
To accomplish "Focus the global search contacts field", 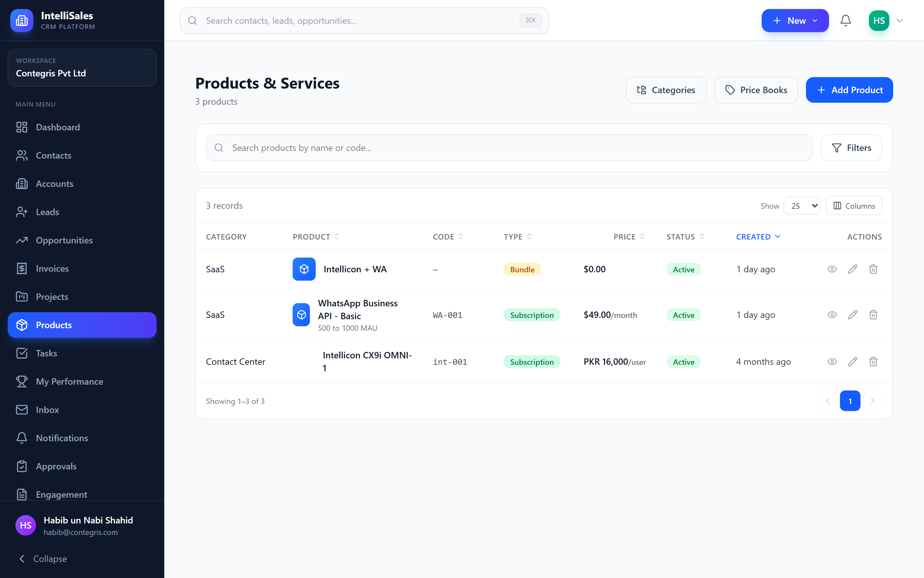I will pos(364,21).
